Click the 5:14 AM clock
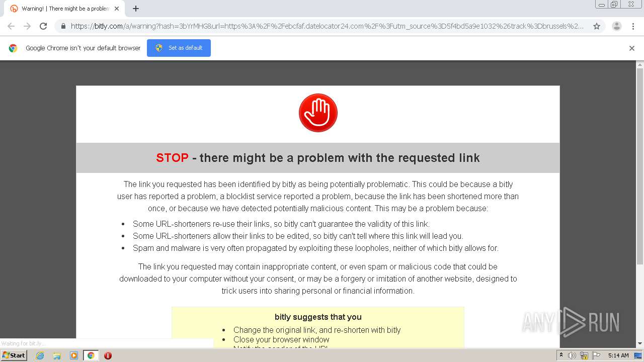This screenshot has width=644, height=362. (618, 355)
